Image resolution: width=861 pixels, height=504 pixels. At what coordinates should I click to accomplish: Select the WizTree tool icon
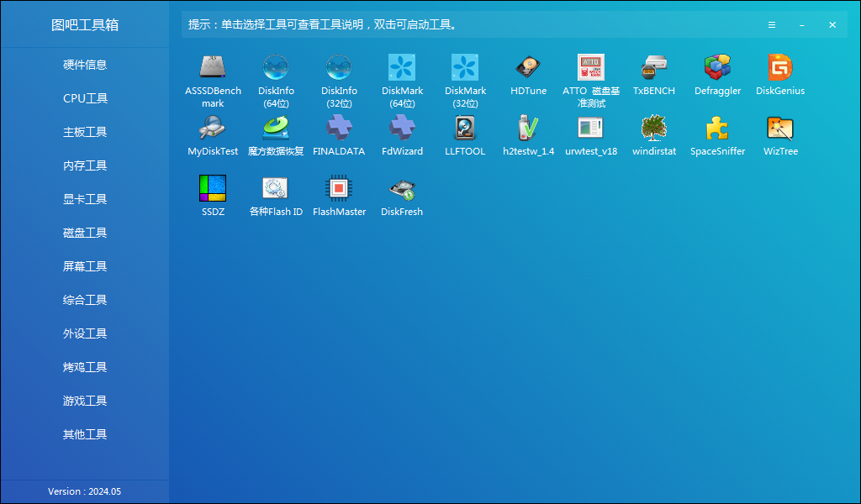coord(780,128)
